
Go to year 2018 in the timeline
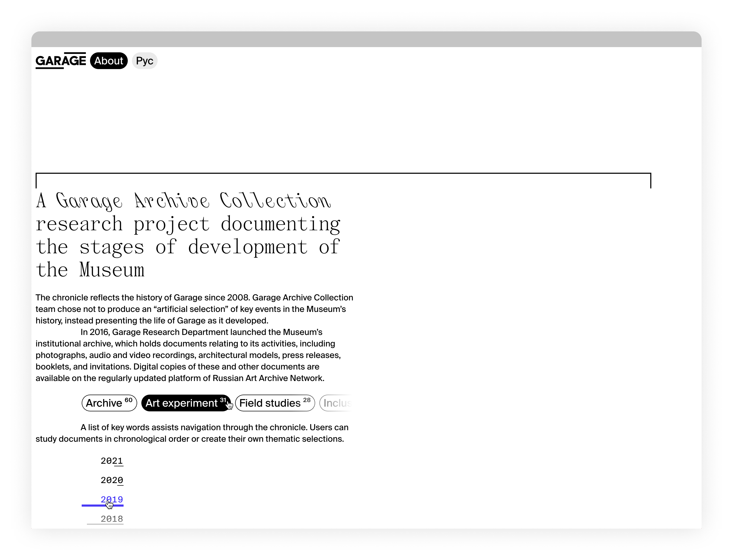(112, 519)
